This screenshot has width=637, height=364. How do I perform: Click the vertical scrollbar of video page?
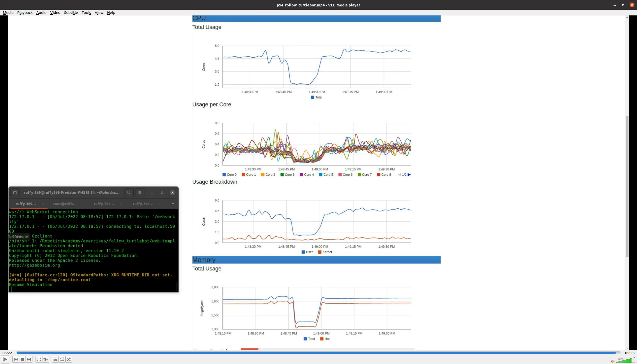click(627, 187)
